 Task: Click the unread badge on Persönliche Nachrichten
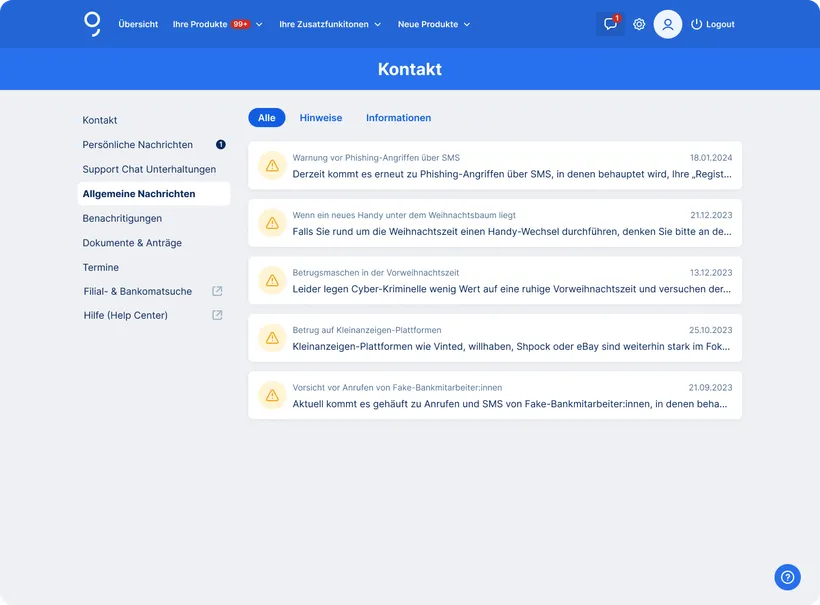221,144
